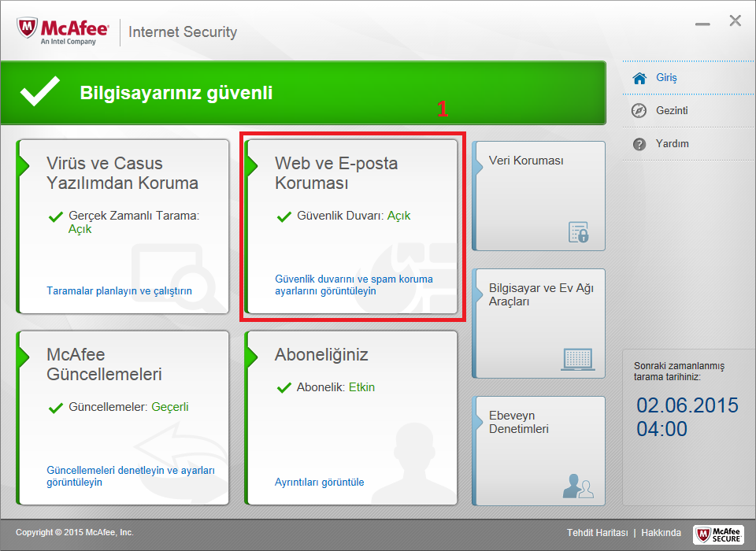Image resolution: width=756 pixels, height=551 pixels.
Task: Click the McAfee SECURE badge
Action: pyautogui.click(x=718, y=534)
